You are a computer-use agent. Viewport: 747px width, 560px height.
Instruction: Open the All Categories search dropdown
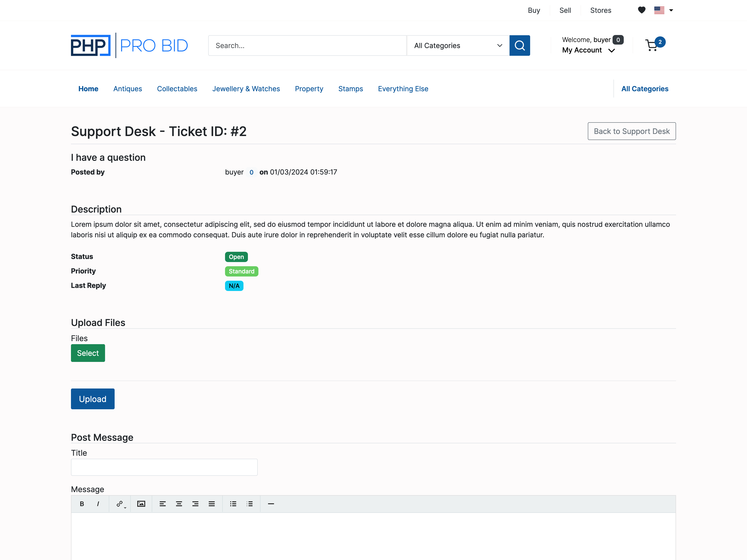pyautogui.click(x=458, y=45)
